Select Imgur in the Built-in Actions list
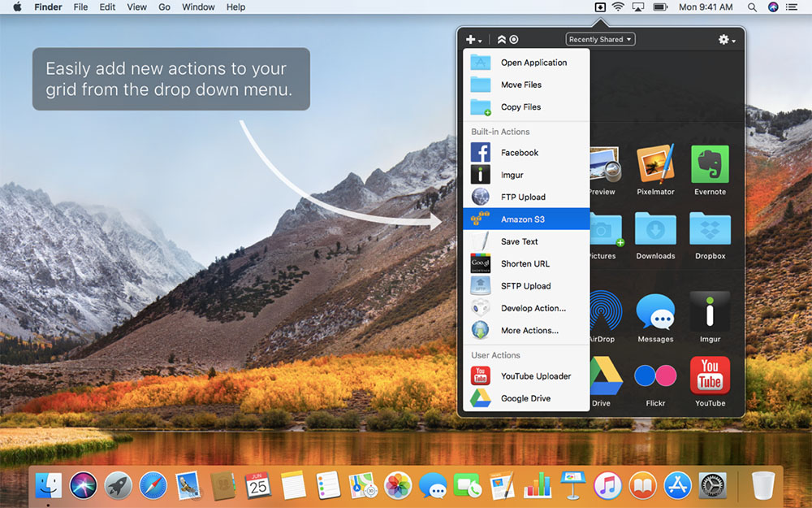The height and width of the screenshot is (508, 812). point(526,175)
